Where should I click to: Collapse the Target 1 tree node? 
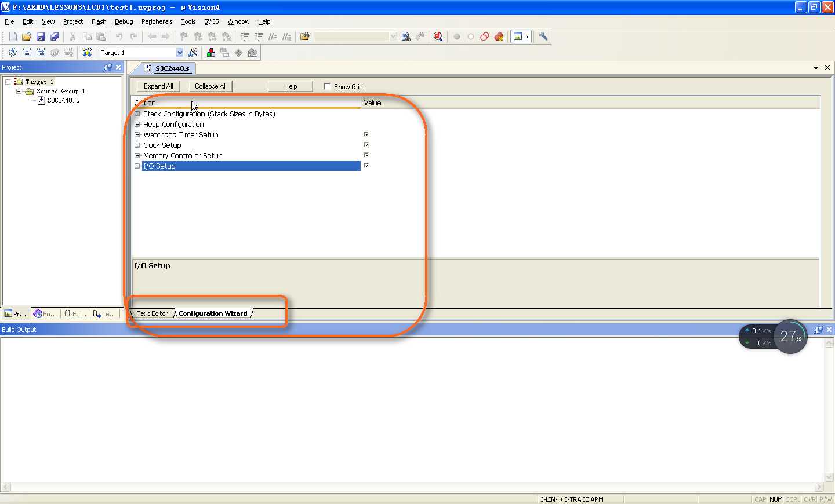(x=8, y=82)
